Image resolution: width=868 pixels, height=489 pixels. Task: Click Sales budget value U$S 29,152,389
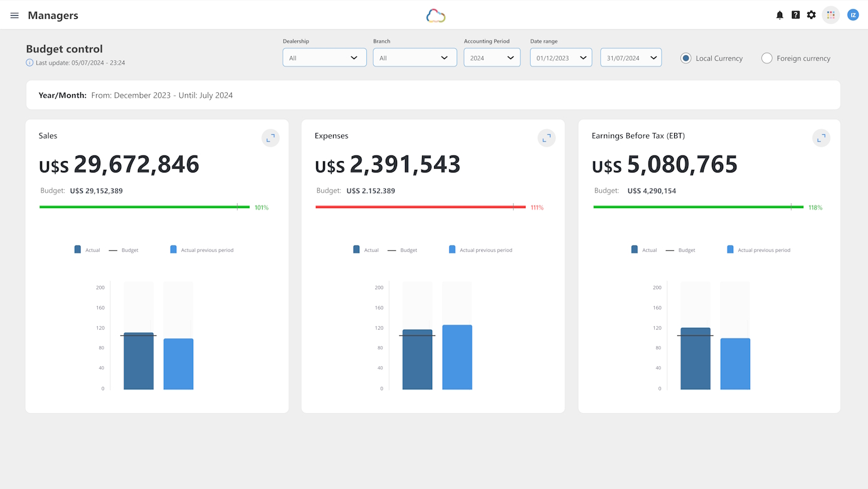(x=97, y=191)
